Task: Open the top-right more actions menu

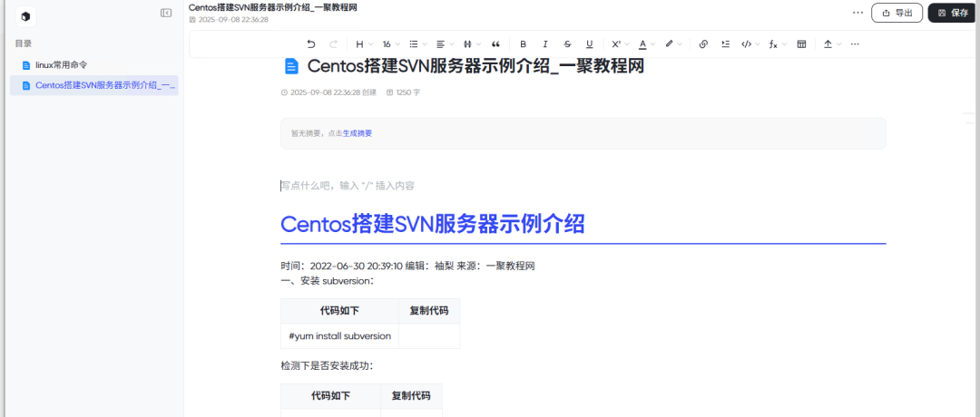Action: coord(857,13)
